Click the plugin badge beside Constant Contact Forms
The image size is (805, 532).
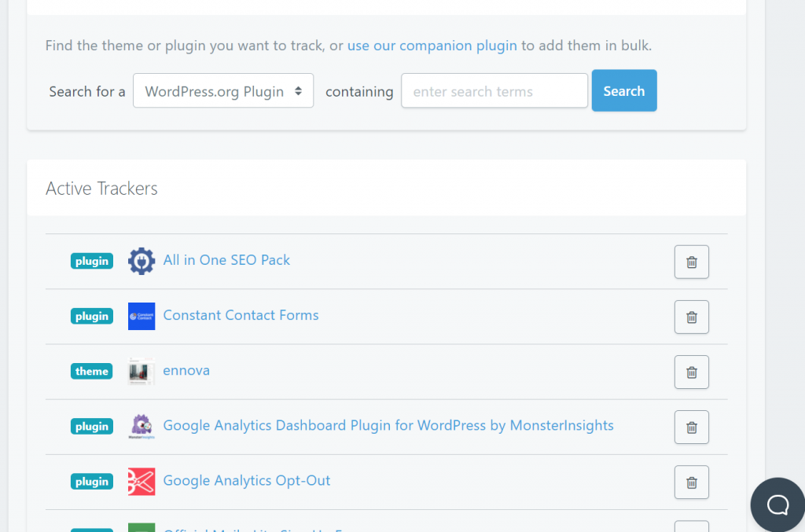pos(92,316)
